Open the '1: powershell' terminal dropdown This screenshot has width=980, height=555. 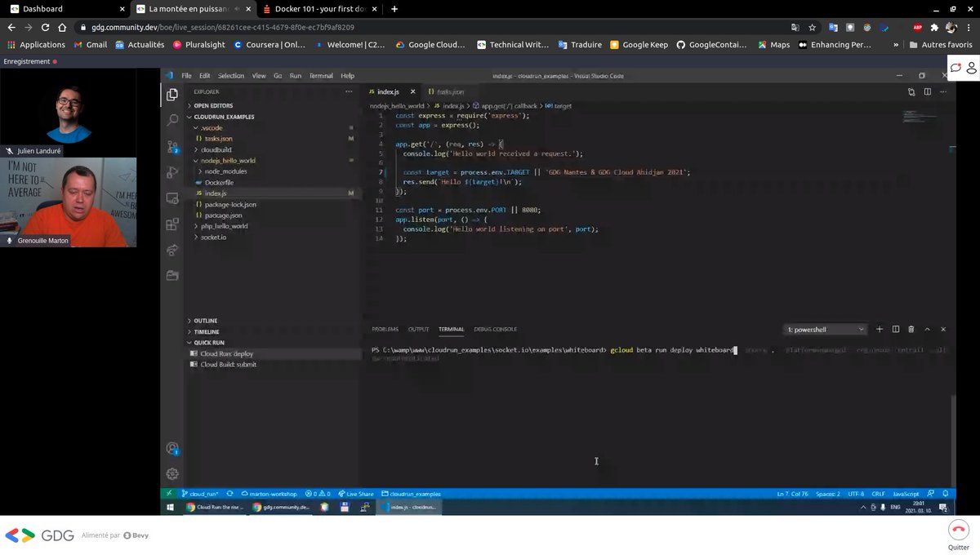tap(825, 329)
